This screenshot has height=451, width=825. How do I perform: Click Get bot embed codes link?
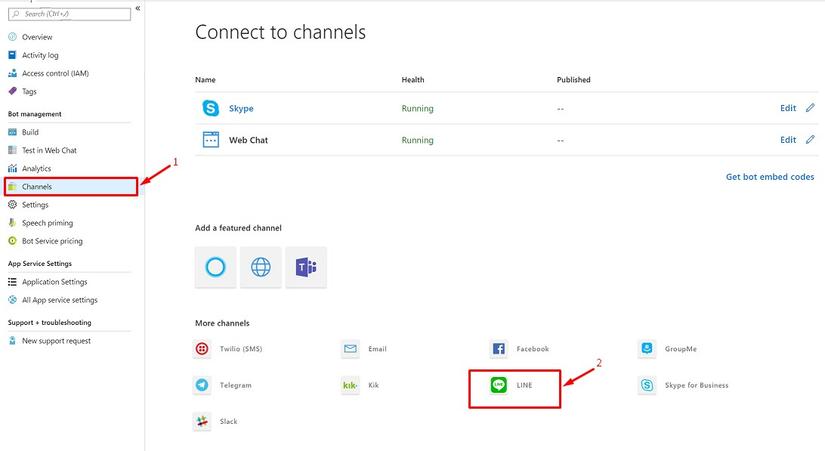[770, 177]
